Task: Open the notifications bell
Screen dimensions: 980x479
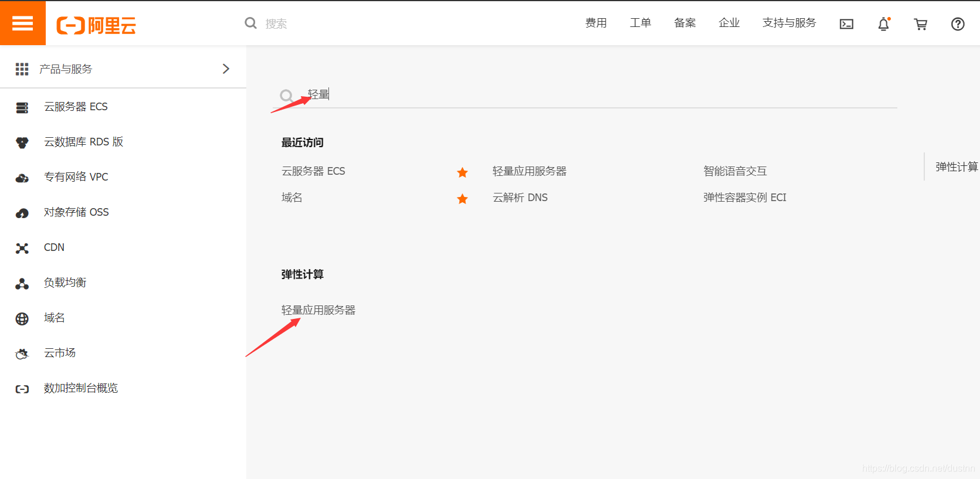Action: [x=884, y=24]
